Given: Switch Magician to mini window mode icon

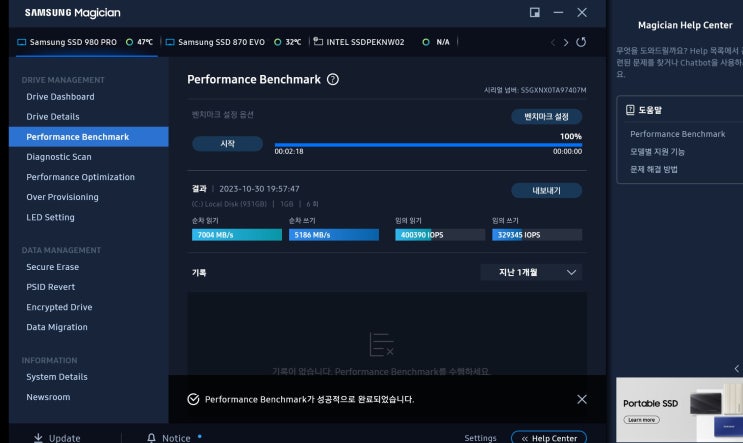Looking at the screenshot, I should click(x=535, y=12).
